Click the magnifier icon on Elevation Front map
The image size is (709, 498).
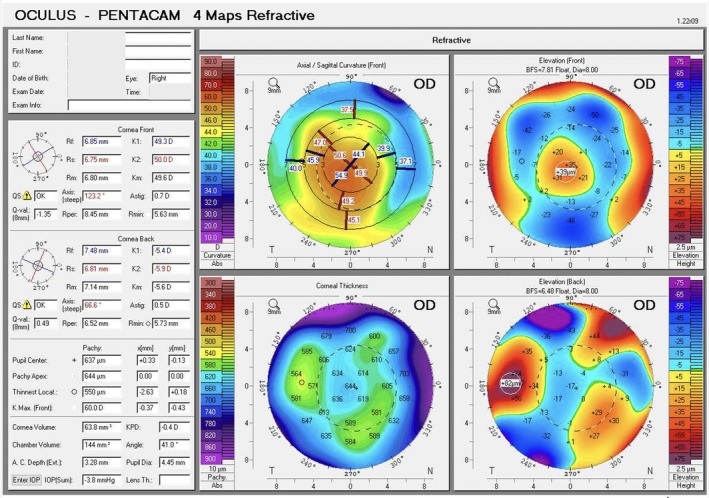click(x=493, y=83)
